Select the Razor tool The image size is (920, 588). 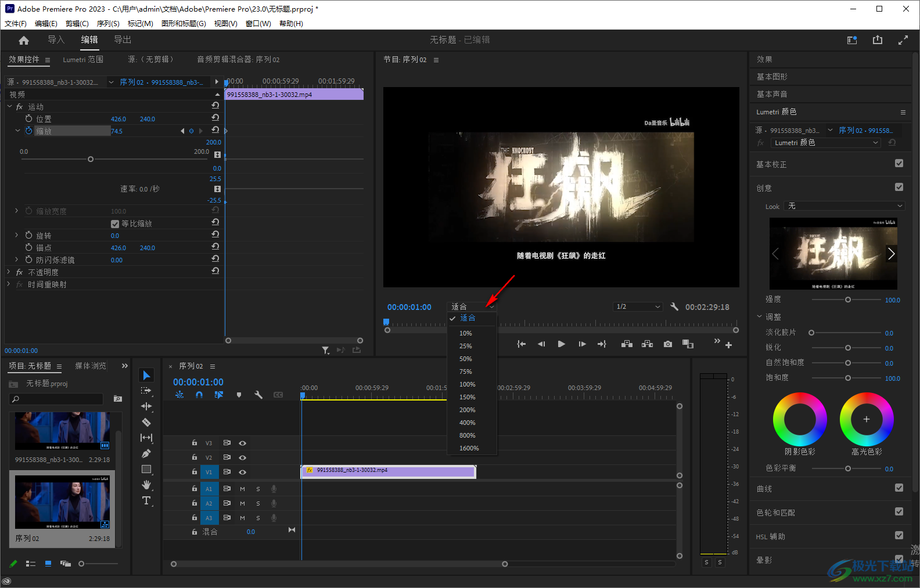[146, 422]
